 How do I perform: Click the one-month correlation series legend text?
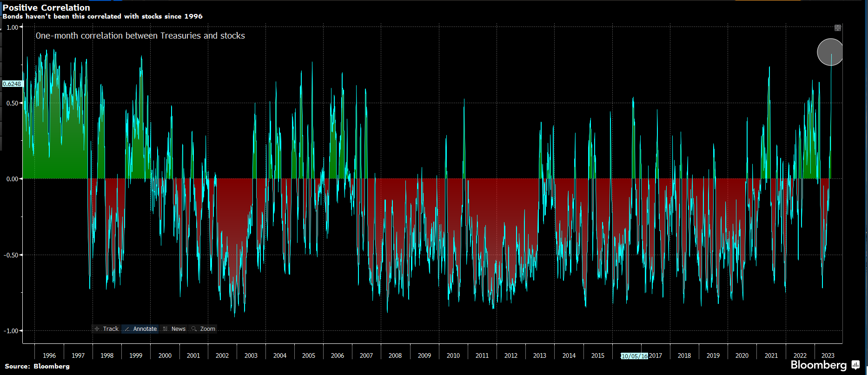(140, 36)
